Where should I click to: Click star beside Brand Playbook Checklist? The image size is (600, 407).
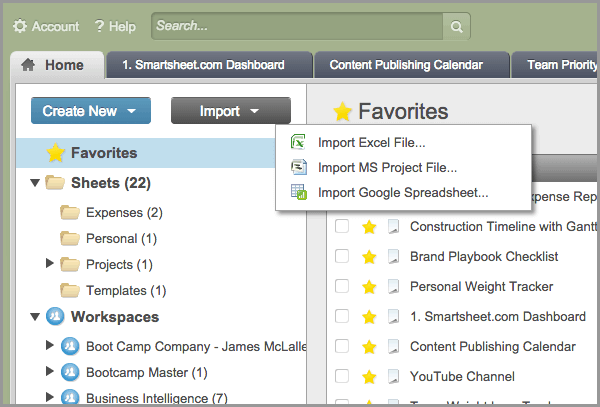click(369, 257)
